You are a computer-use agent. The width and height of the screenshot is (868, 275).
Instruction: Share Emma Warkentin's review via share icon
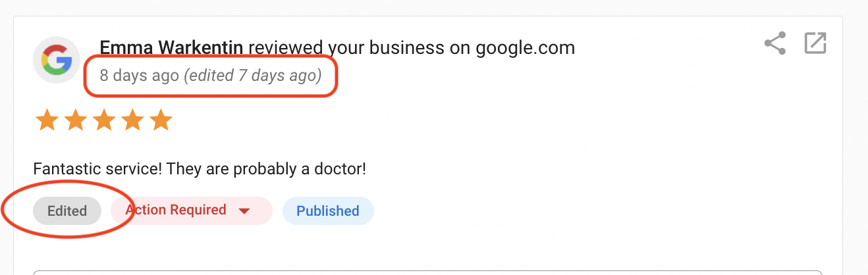point(775,43)
